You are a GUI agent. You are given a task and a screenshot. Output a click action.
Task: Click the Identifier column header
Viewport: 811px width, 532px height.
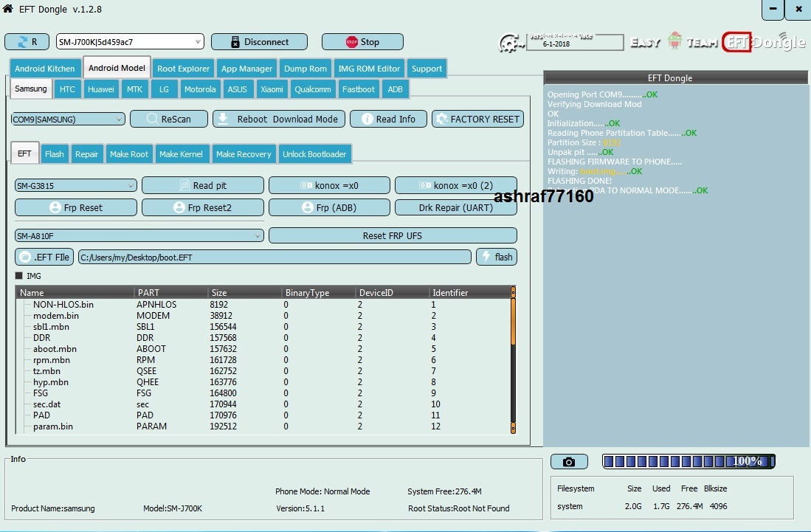pos(469,293)
